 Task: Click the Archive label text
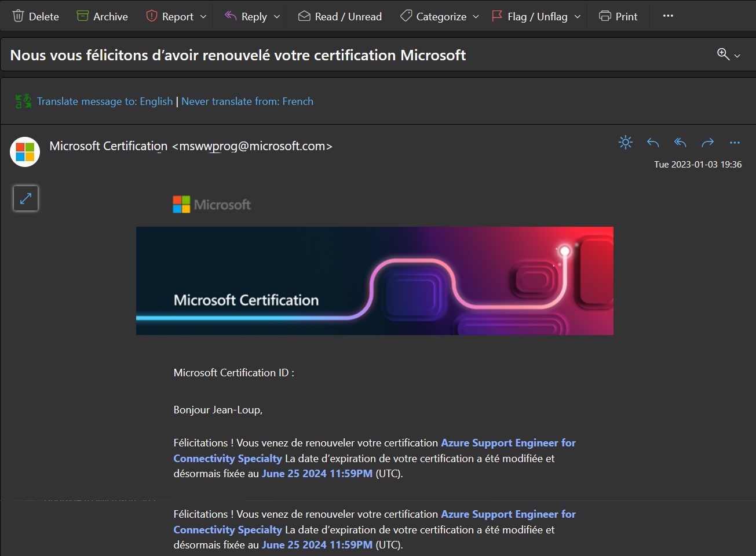click(111, 17)
